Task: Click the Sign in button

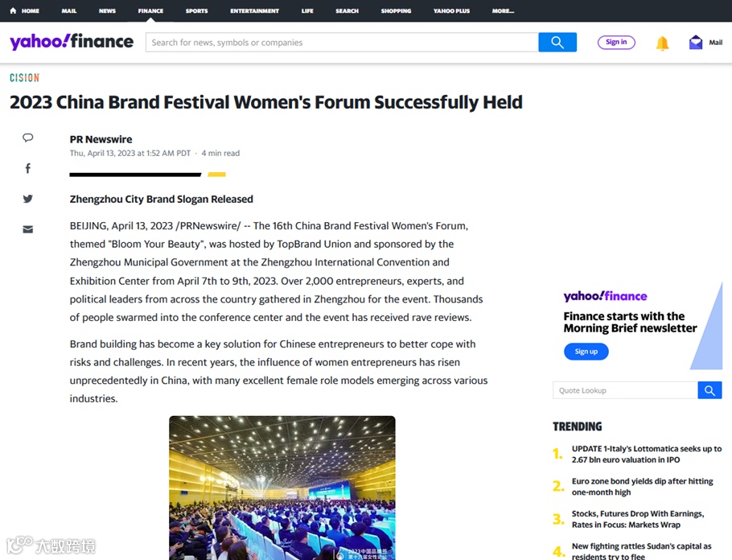Action: click(x=616, y=43)
